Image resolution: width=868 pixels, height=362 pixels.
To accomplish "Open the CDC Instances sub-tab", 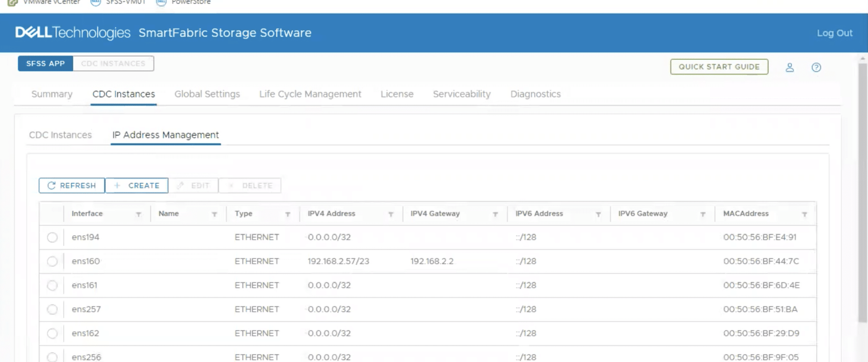I will [61, 135].
